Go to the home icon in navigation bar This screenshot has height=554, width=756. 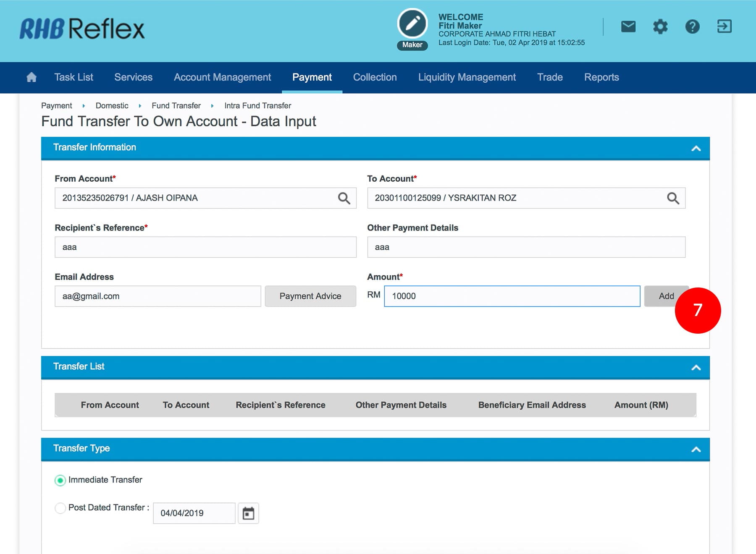tap(31, 77)
